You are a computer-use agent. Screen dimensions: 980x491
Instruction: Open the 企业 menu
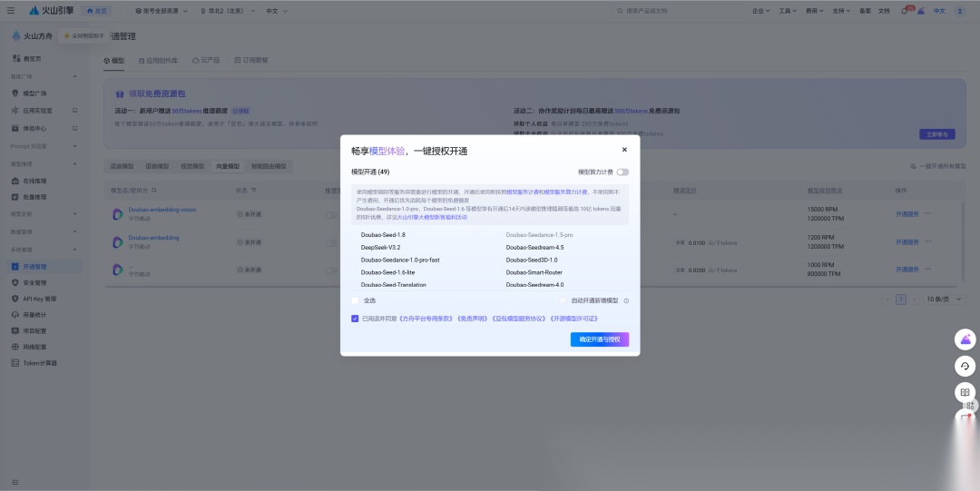tap(760, 11)
